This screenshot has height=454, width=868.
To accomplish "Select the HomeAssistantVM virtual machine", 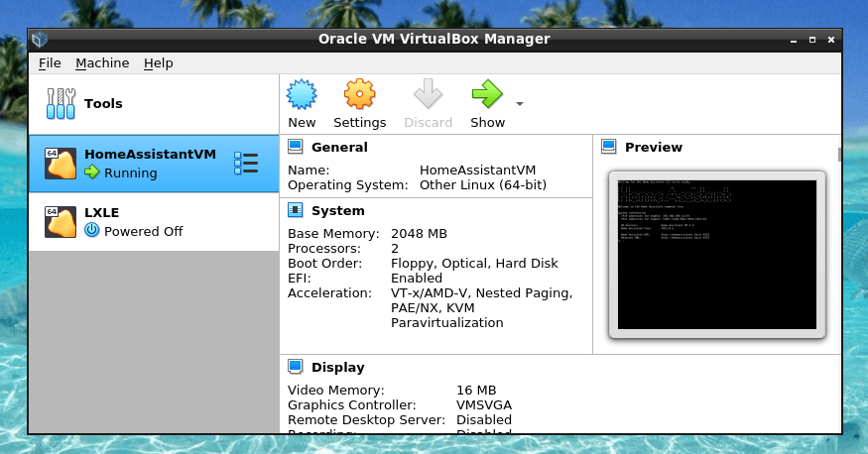I will 154,164.
